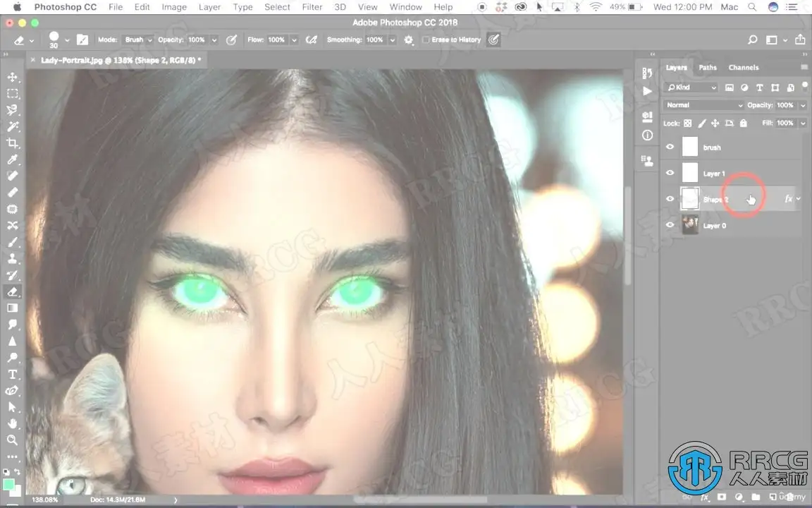
Task: Switch to the Channels tab
Action: pyautogui.click(x=743, y=68)
